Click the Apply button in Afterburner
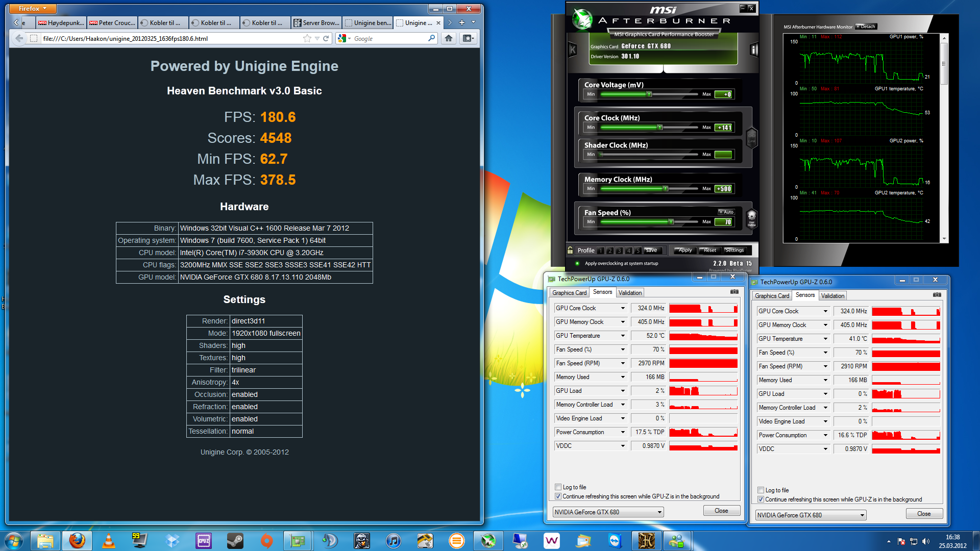 click(685, 250)
